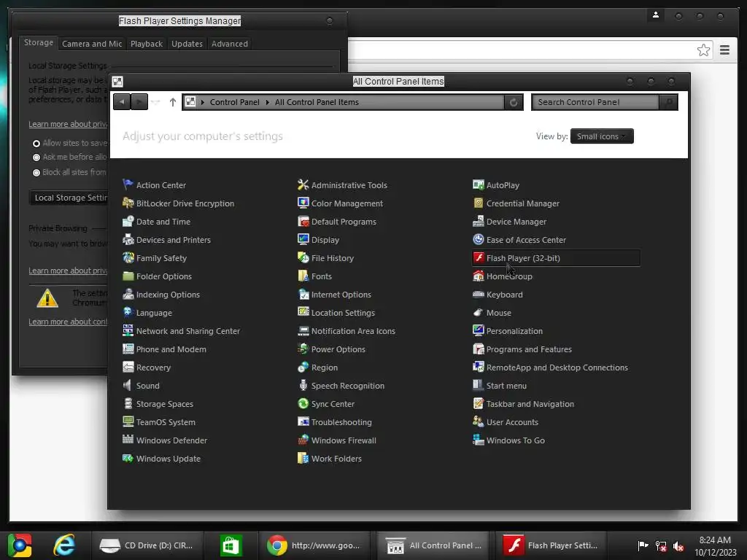
Task: Open the Chrome hamburger menu
Action: [724, 50]
